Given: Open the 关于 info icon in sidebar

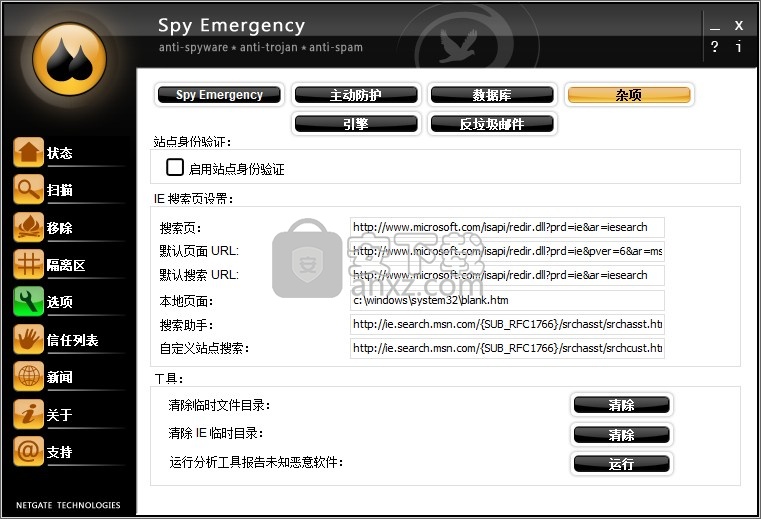Looking at the screenshot, I should click(x=28, y=414).
